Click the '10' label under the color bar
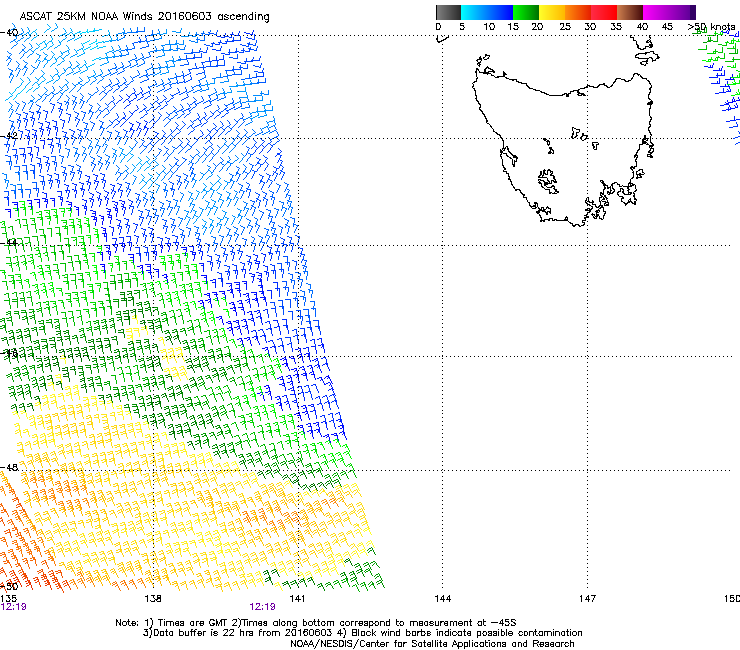Image resolution: width=740 pixels, height=650 pixels. point(489,27)
